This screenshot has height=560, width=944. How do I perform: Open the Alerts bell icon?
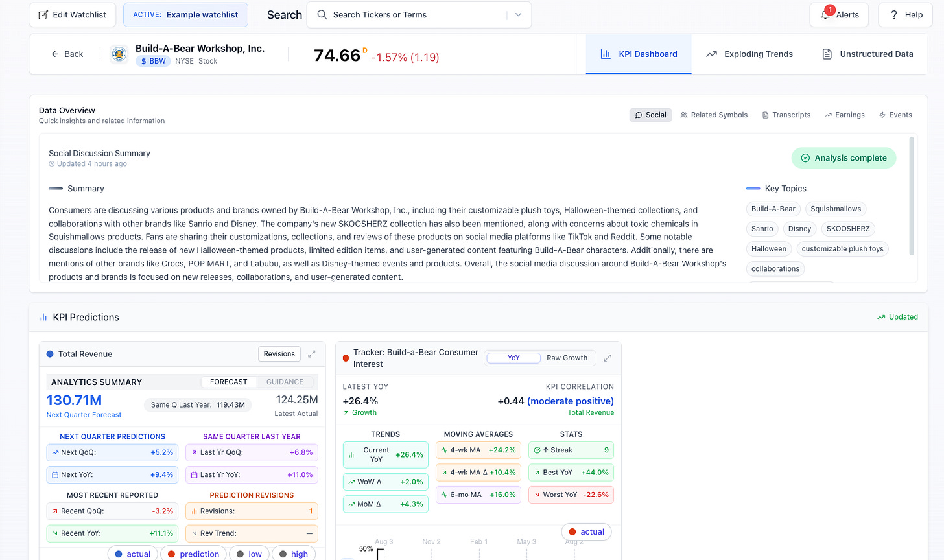pos(825,15)
